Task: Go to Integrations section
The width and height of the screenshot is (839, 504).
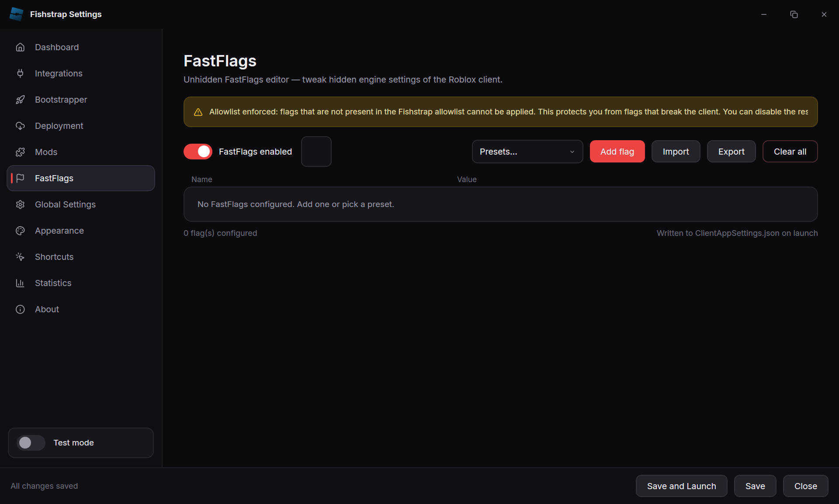Action: pyautogui.click(x=81, y=73)
